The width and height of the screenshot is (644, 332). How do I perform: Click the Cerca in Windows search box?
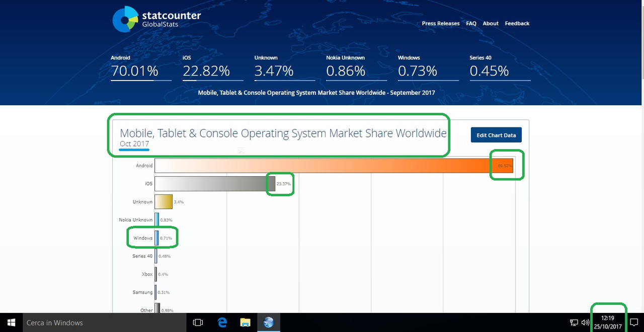pos(104,322)
